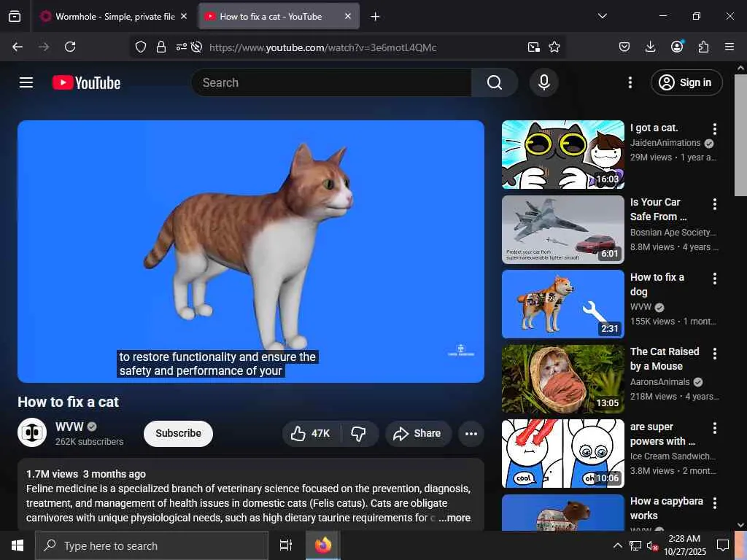The height and width of the screenshot is (560, 747).
Task: Open fighter jet car video thumbnail
Action: (x=562, y=230)
